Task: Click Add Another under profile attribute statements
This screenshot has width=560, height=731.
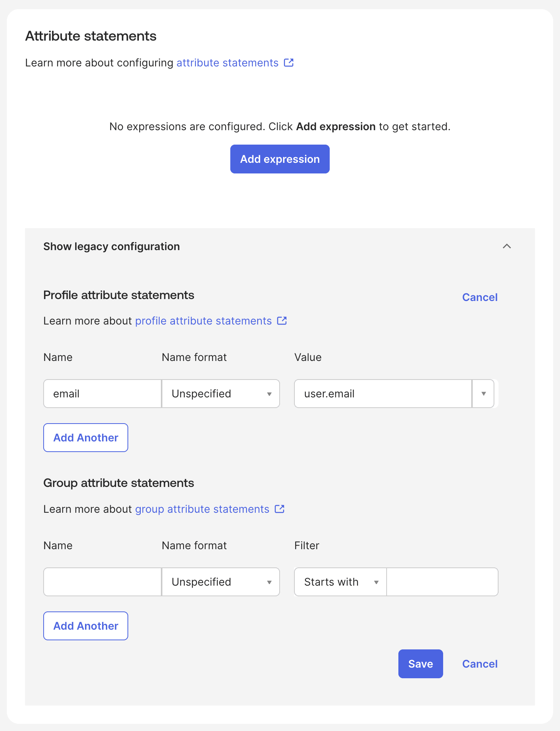Action: [85, 437]
